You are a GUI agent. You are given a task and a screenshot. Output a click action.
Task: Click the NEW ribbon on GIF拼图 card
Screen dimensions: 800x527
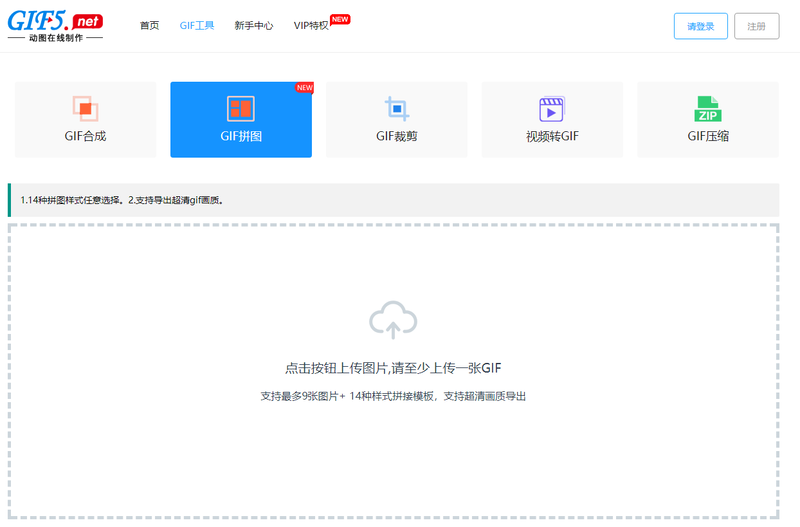305,88
